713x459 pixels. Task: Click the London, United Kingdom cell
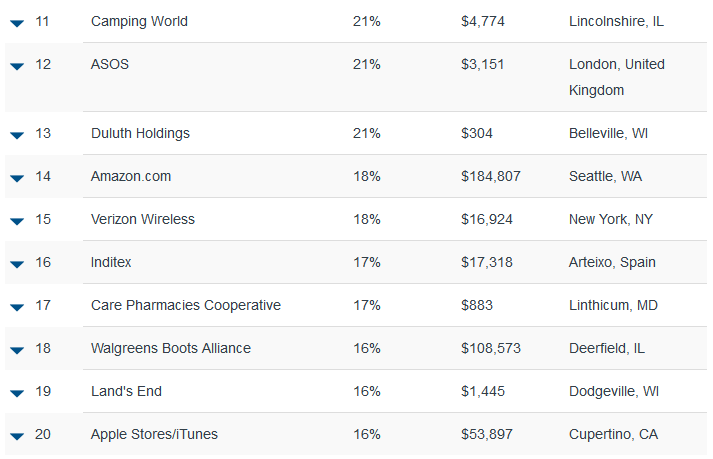pyautogui.click(x=617, y=77)
